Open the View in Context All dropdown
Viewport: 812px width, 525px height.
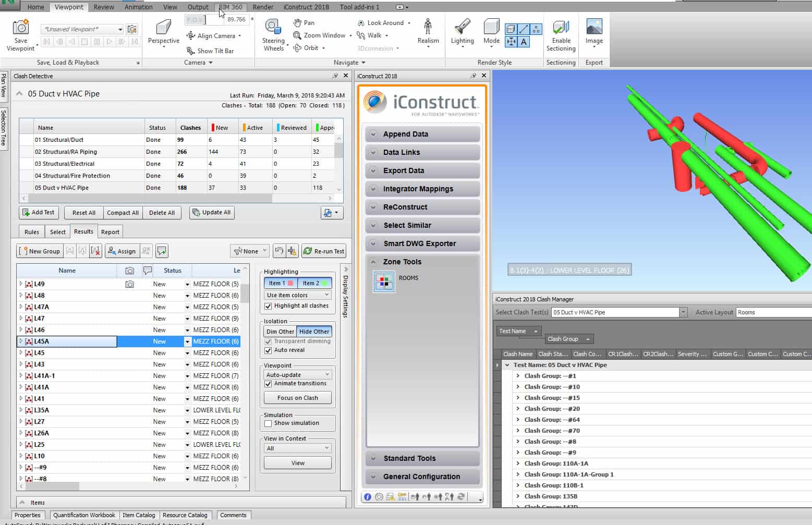[x=298, y=448]
